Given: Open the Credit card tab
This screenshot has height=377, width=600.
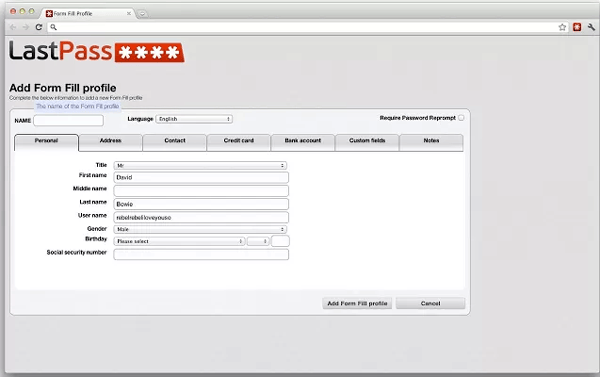Looking at the screenshot, I should click(239, 142).
